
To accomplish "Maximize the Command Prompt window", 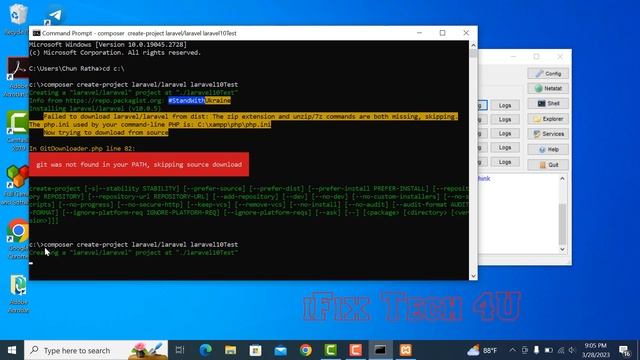I will click(442, 33).
